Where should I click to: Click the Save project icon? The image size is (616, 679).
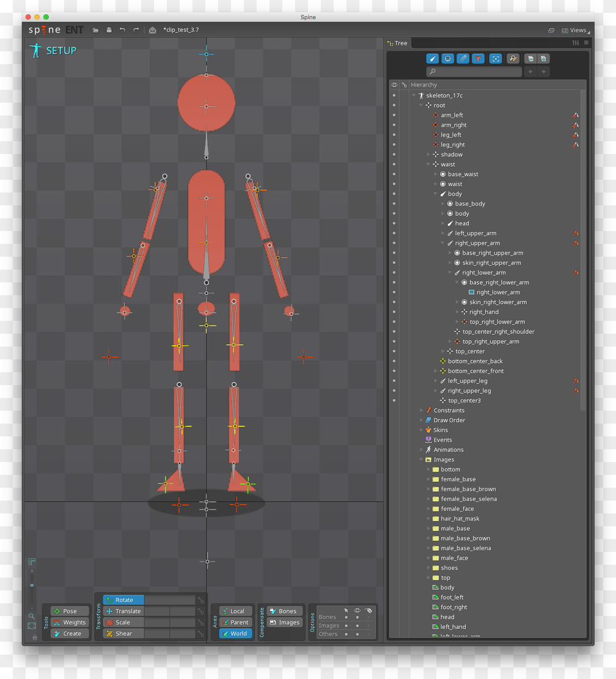point(109,30)
